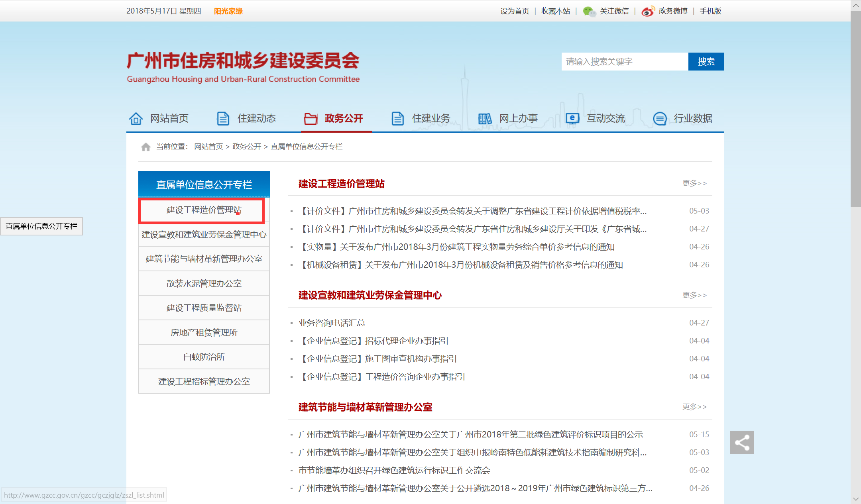Click the orange 阳光家缘 link

click(228, 11)
